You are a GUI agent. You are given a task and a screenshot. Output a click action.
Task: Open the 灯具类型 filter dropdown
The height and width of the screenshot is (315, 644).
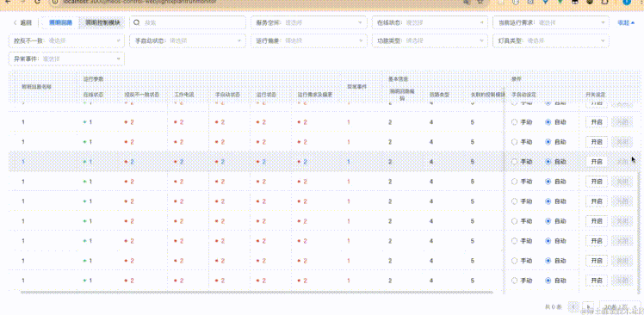click(x=551, y=40)
